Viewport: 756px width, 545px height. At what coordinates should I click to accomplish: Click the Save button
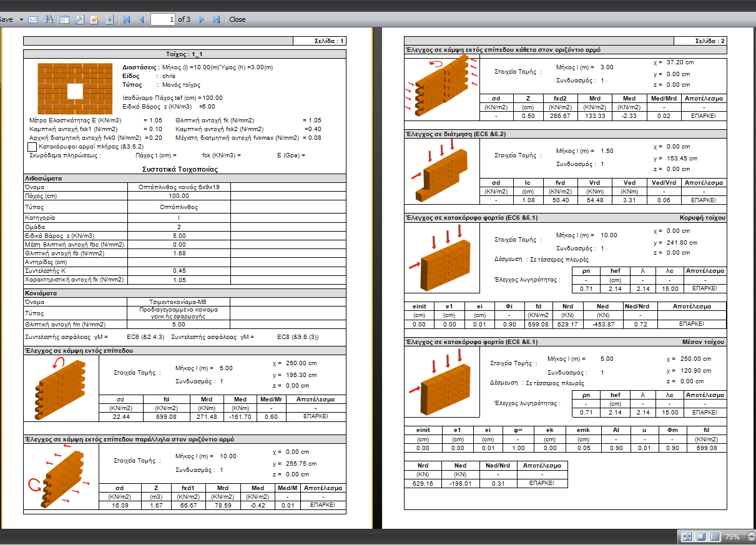pos(6,19)
